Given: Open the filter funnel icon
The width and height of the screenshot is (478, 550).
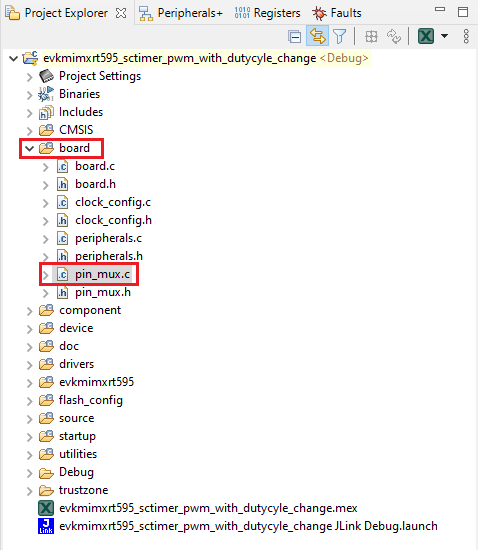Looking at the screenshot, I should (x=340, y=36).
